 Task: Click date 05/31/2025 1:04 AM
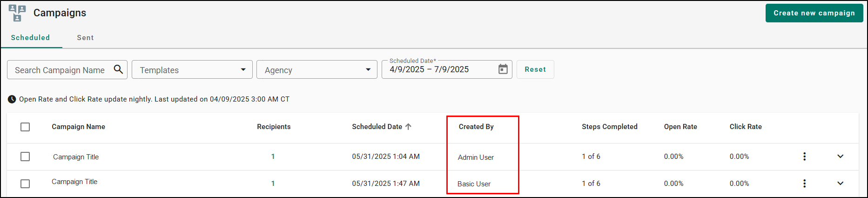(386, 157)
